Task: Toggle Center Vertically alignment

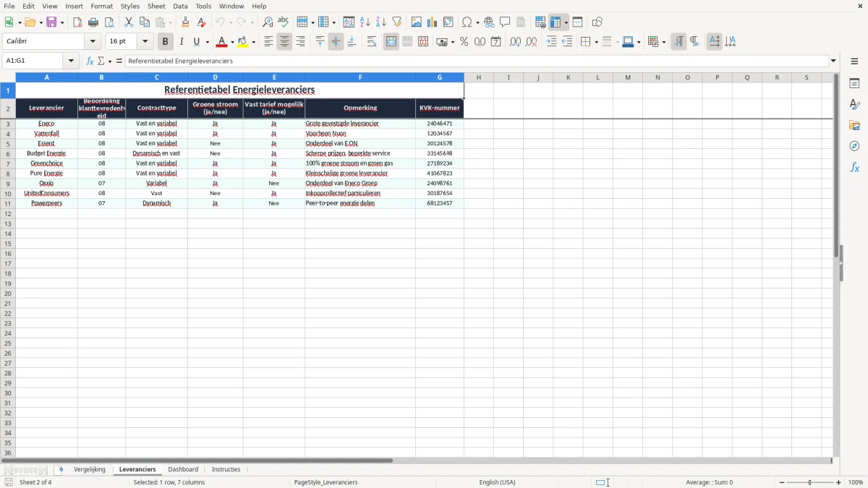Action: 336,42
